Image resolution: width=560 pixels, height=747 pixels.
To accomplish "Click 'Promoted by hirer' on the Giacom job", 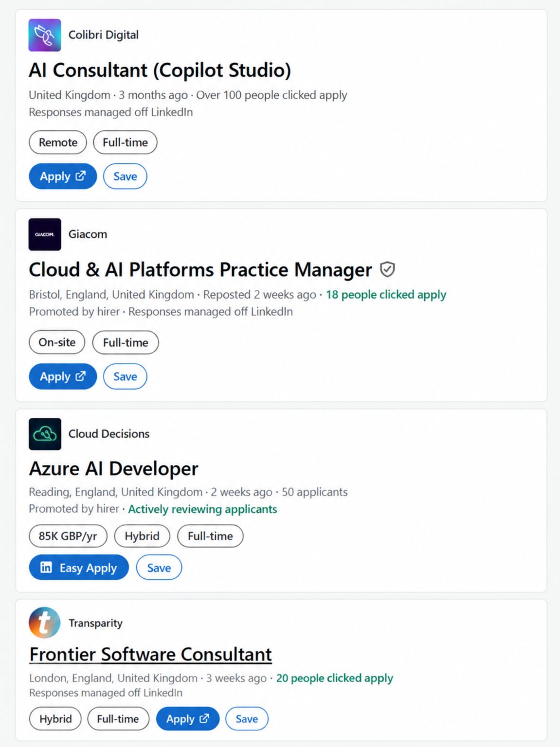I will click(x=74, y=312).
